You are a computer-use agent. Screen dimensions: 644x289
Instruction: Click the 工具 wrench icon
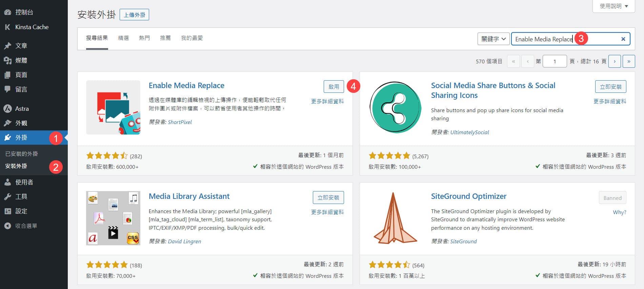7,197
